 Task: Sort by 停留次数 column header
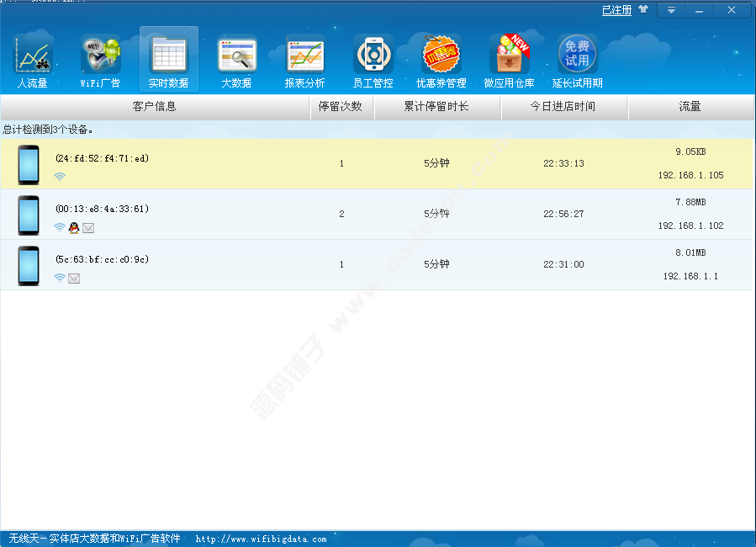coord(341,107)
